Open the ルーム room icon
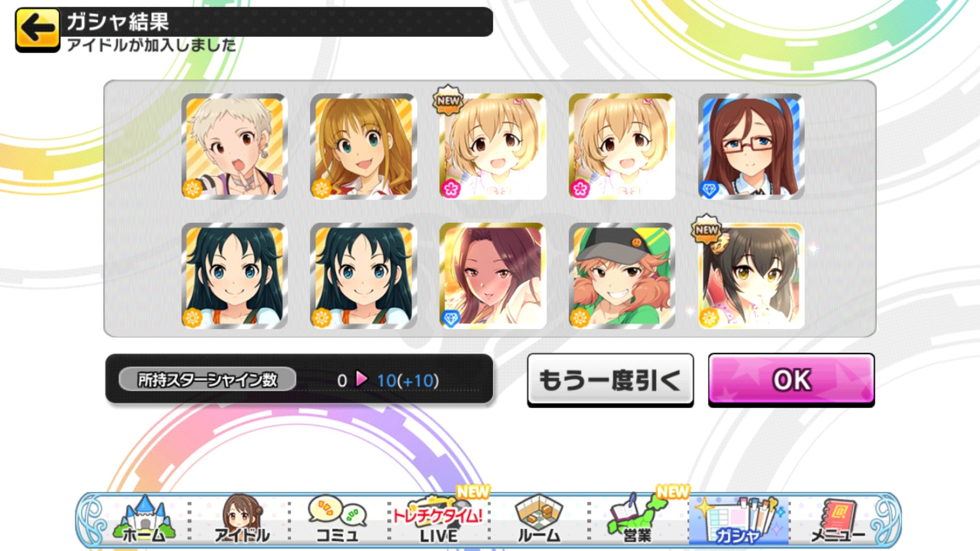Viewport: 980px width, 551px height. pyautogui.click(x=539, y=520)
